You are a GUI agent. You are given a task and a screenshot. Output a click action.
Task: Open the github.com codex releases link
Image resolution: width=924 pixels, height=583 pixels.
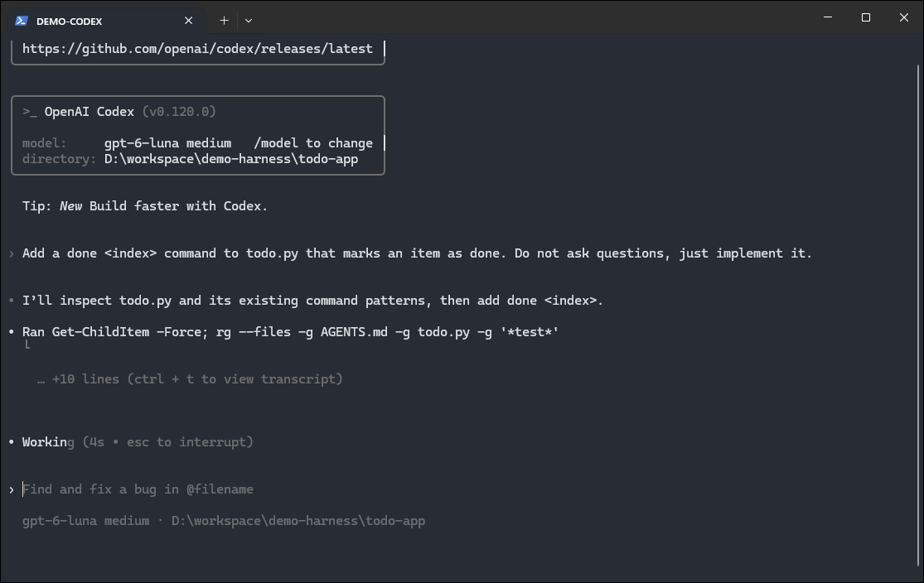pos(197,49)
